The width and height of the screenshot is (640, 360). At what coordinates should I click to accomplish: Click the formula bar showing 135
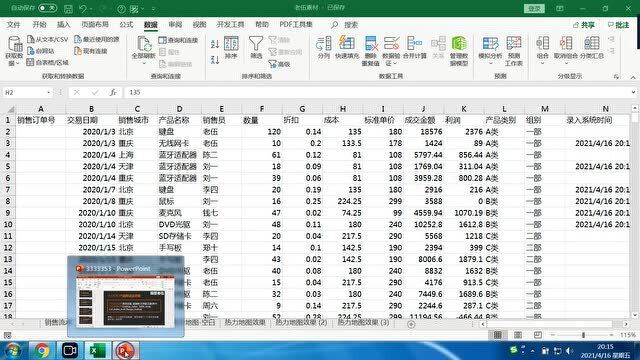[378, 93]
